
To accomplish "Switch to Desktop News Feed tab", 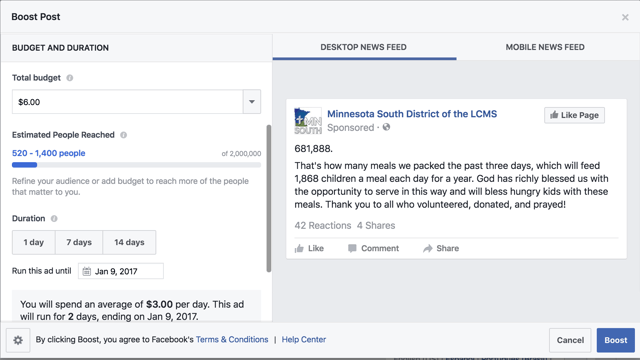I will pyautogui.click(x=363, y=47).
